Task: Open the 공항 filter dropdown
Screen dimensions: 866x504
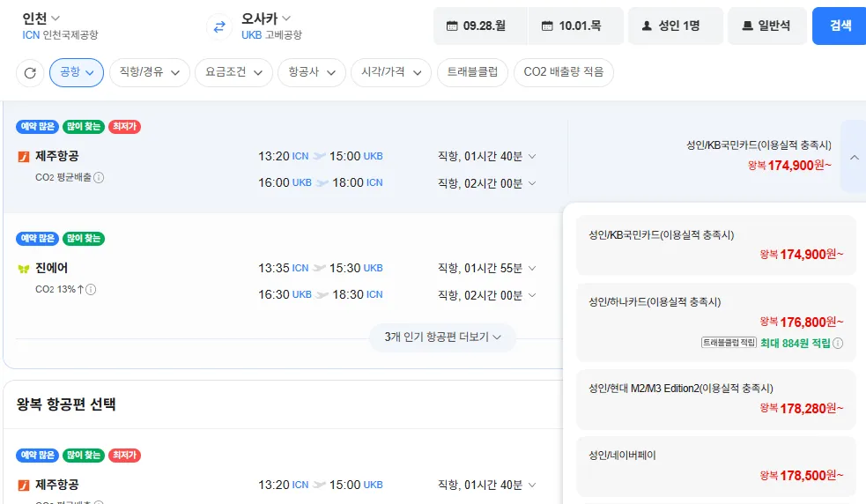Action: click(x=77, y=72)
